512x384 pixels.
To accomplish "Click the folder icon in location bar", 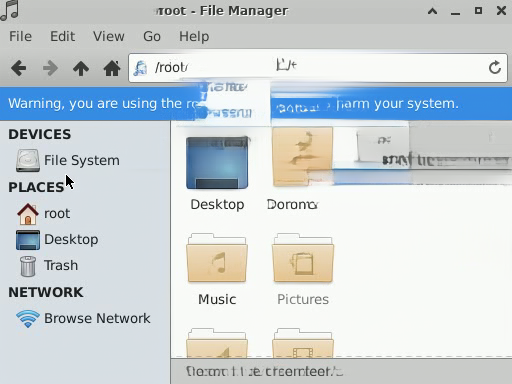I will pos(140,68).
